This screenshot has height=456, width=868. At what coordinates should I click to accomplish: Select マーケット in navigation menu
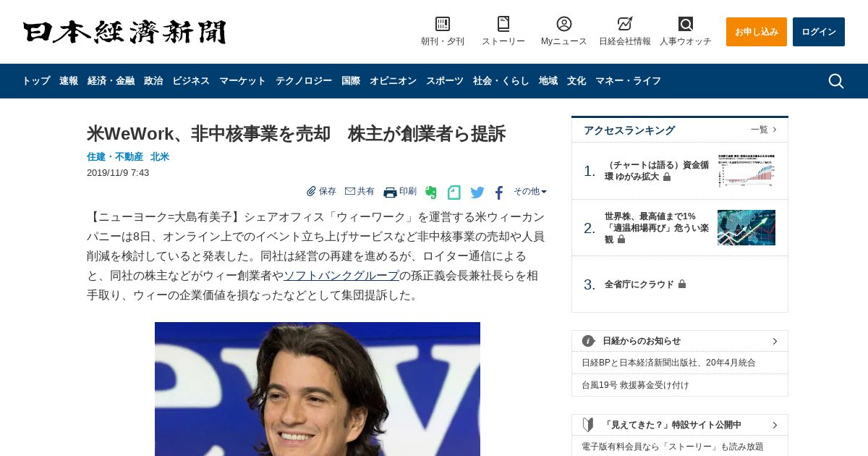coord(242,81)
